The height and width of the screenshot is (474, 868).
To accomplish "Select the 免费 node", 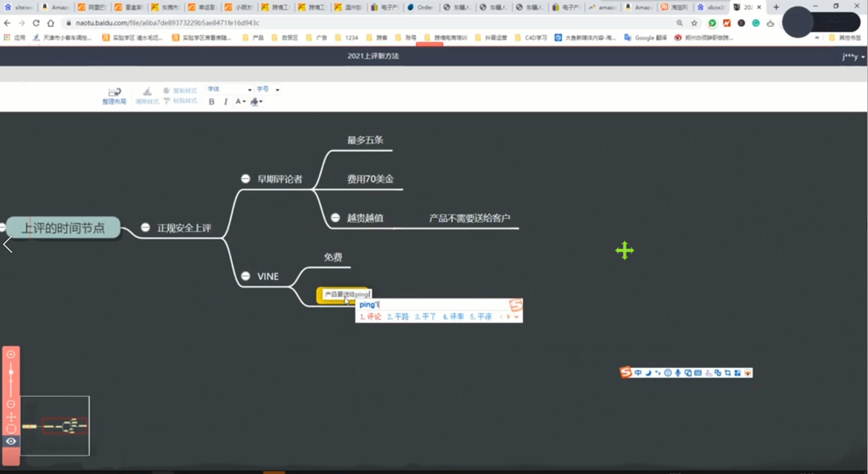I will [x=333, y=257].
